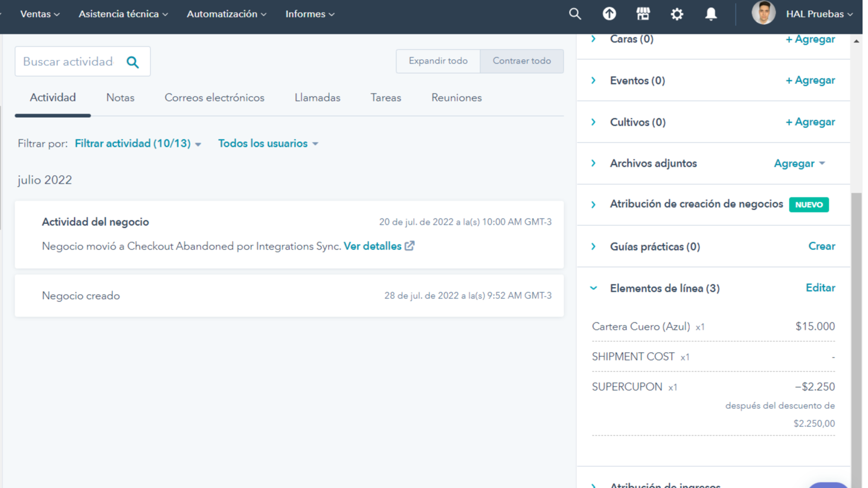Click the Buscar actividad input field
This screenshot has height=488, width=868.
pyautogui.click(x=68, y=62)
